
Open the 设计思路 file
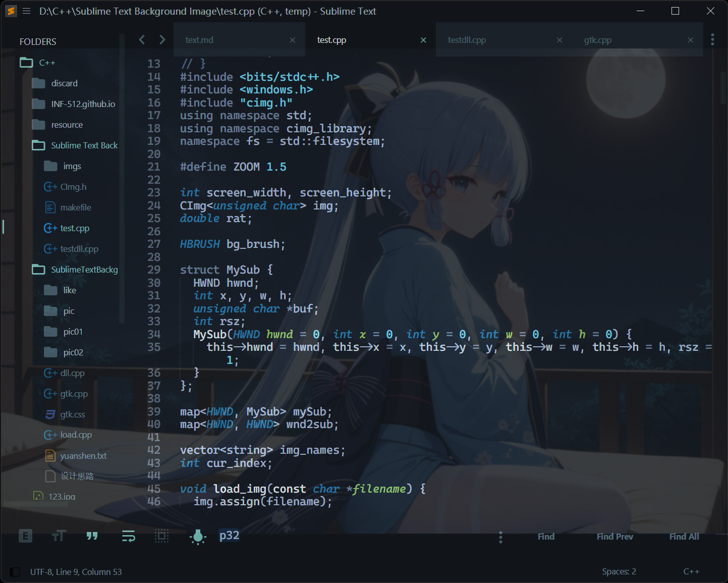coord(77,476)
